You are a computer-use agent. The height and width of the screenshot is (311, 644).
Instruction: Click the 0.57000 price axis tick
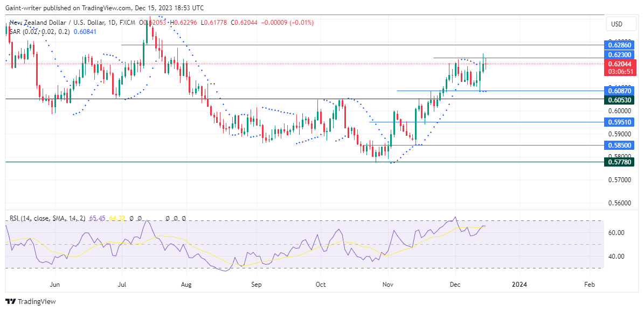pyautogui.click(x=620, y=180)
